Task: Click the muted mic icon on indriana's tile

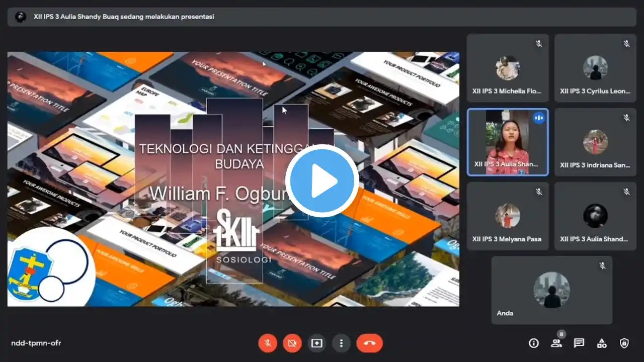Action: click(x=626, y=118)
